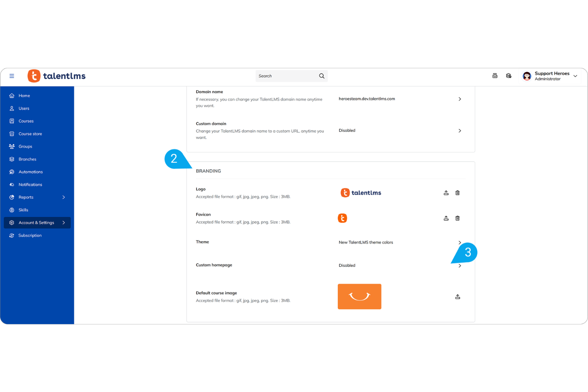Upload a new default course image
The width and height of the screenshot is (588, 392).
coord(457,297)
